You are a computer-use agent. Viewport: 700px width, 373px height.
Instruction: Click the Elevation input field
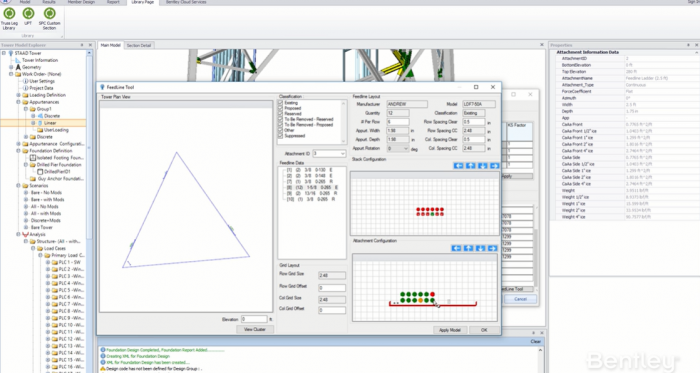point(254,319)
